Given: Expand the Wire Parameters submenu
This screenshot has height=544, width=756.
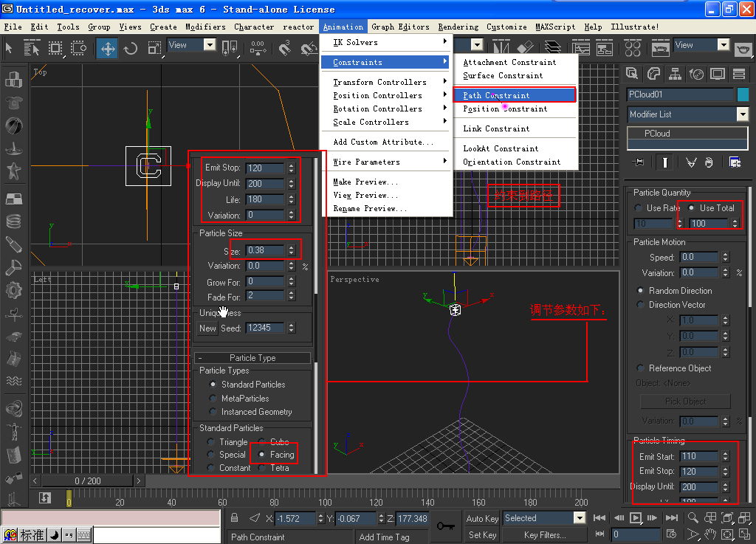Looking at the screenshot, I should coord(387,162).
